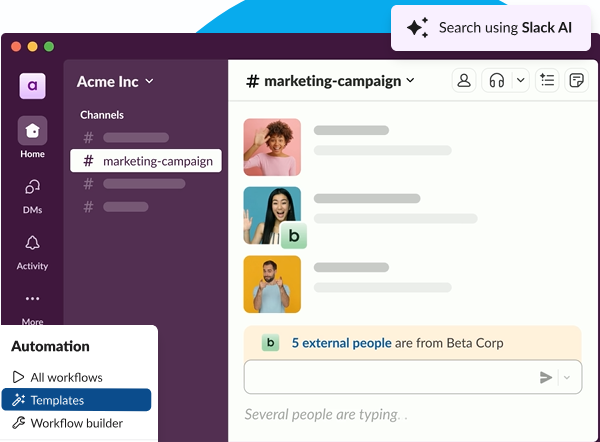
Task: Click the Workflow builder wrench icon
Action: [x=18, y=423]
